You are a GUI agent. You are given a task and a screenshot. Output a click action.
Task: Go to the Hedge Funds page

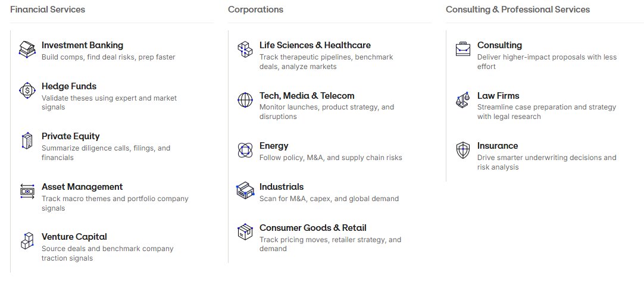(x=69, y=86)
